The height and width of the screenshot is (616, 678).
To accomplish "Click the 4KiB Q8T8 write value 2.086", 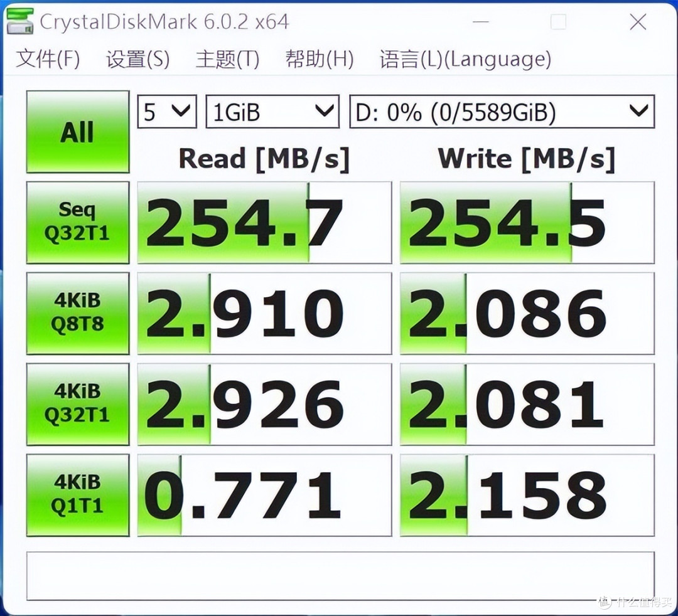I will click(527, 313).
